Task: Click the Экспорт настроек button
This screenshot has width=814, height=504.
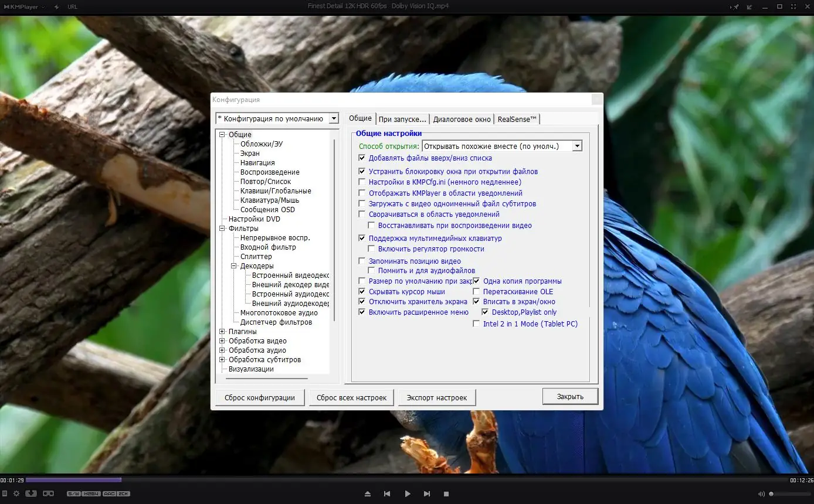Action: (437, 397)
